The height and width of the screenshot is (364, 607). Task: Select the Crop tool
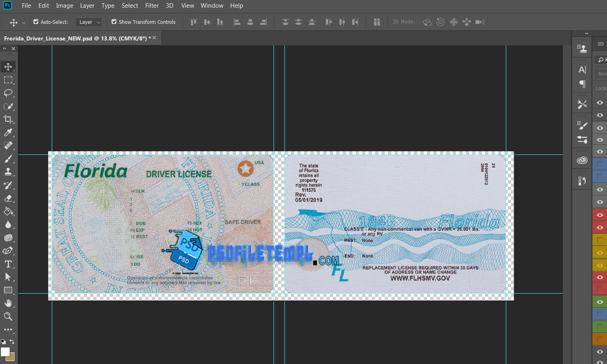coord(9,119)
